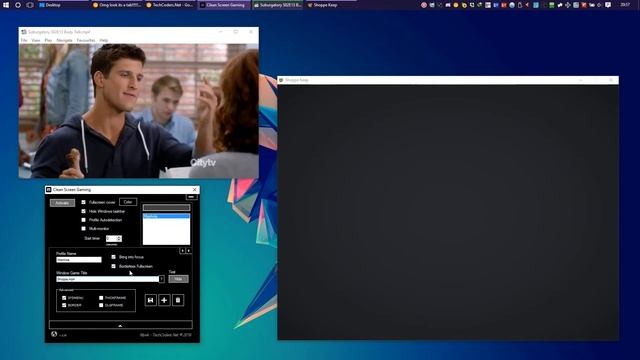Select the highlighted profile in the list

click(x=166, y=216)
